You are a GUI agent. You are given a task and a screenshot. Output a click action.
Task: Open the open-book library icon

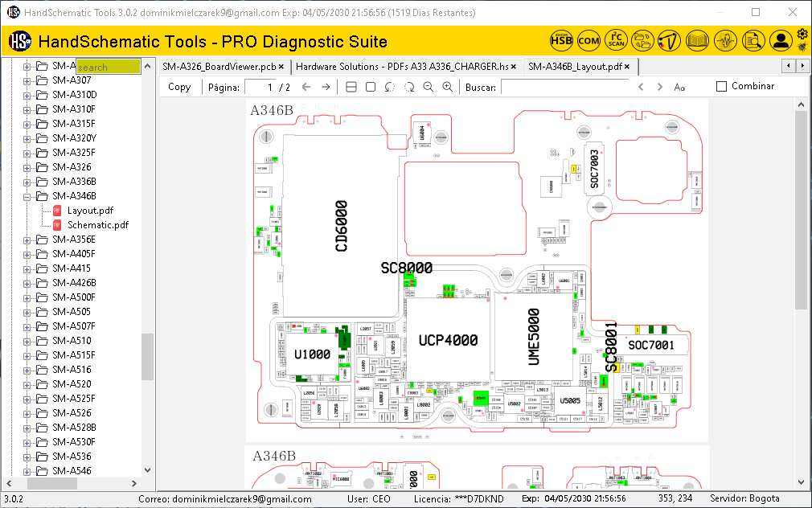coord(697,40)
